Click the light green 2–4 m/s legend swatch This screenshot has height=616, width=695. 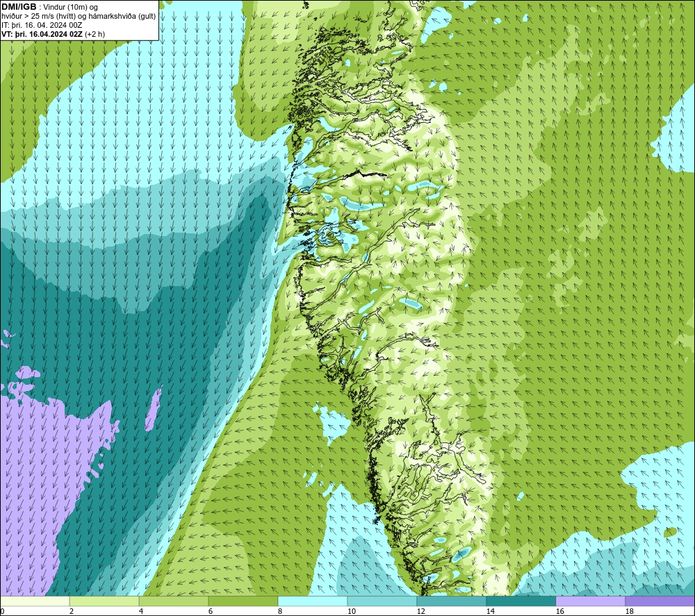(x=104, y=601)
